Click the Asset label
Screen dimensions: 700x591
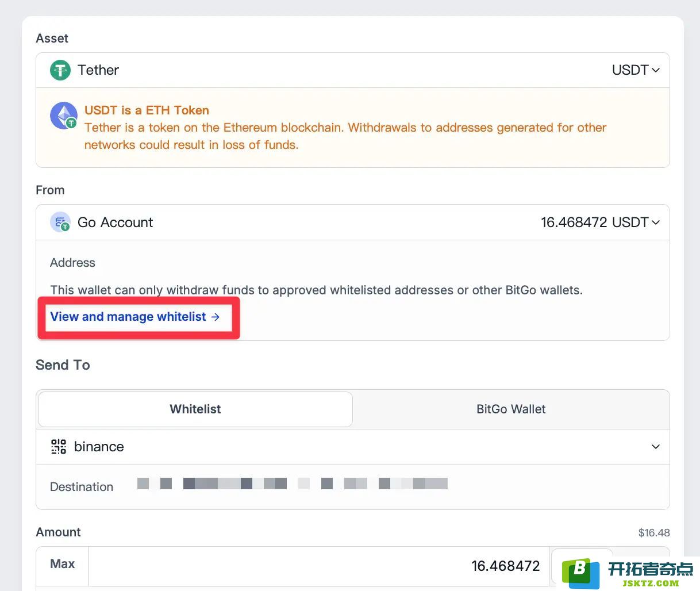click(52, 39)
